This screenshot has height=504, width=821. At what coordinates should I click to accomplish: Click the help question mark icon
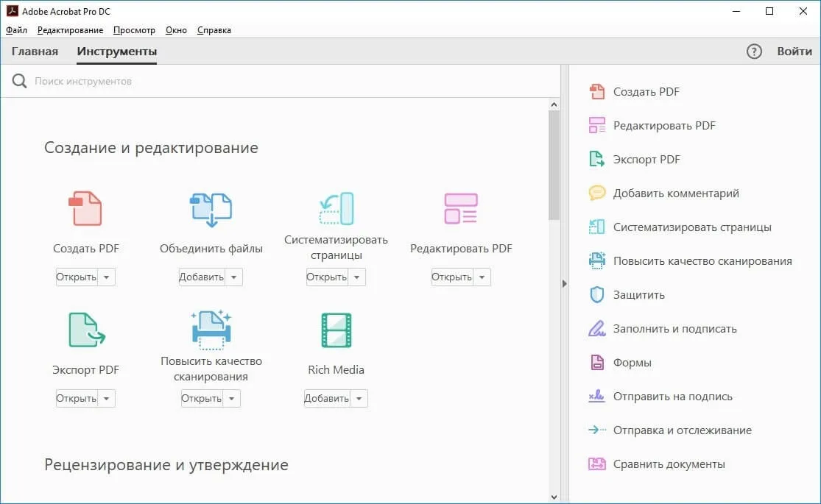754,51
